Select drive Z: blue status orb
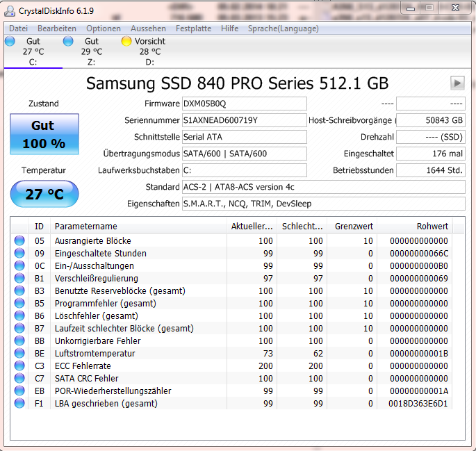 (68, 41)
